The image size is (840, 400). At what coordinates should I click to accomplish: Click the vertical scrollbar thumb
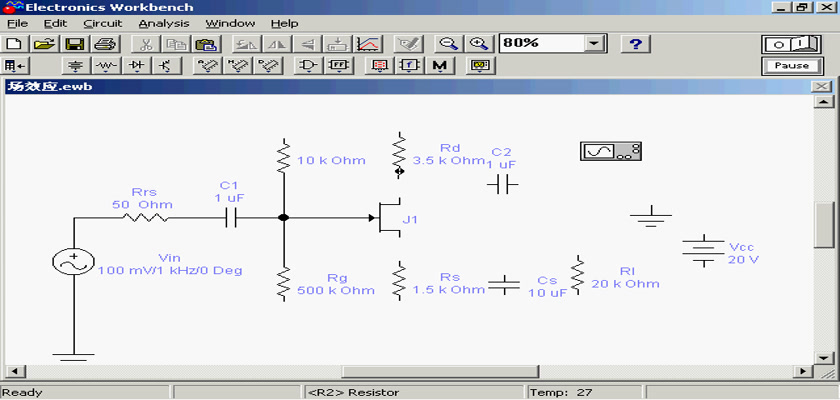pyautogui.click(x=823, y=225)
